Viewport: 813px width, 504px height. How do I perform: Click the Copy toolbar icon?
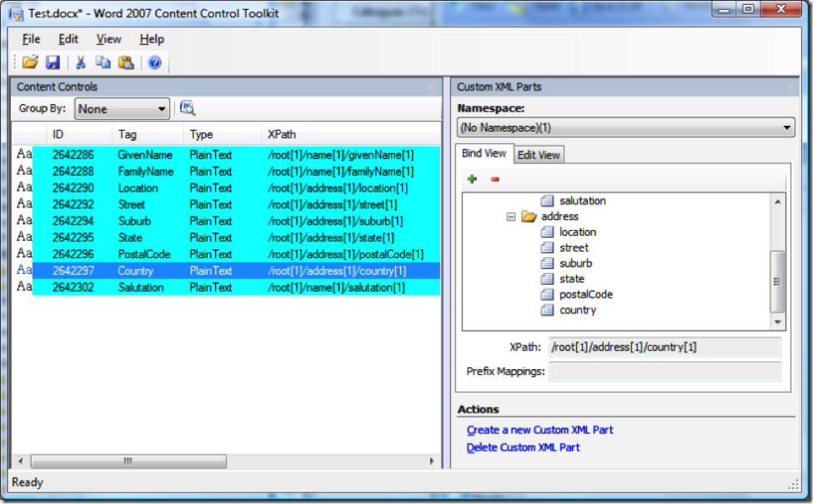tap(103, 62)
